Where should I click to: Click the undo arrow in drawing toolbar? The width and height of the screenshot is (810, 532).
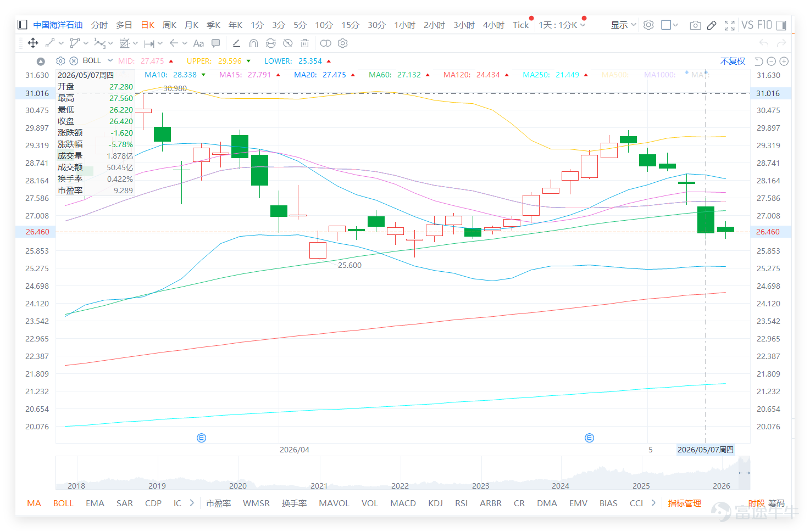click(x=764, y=43)
